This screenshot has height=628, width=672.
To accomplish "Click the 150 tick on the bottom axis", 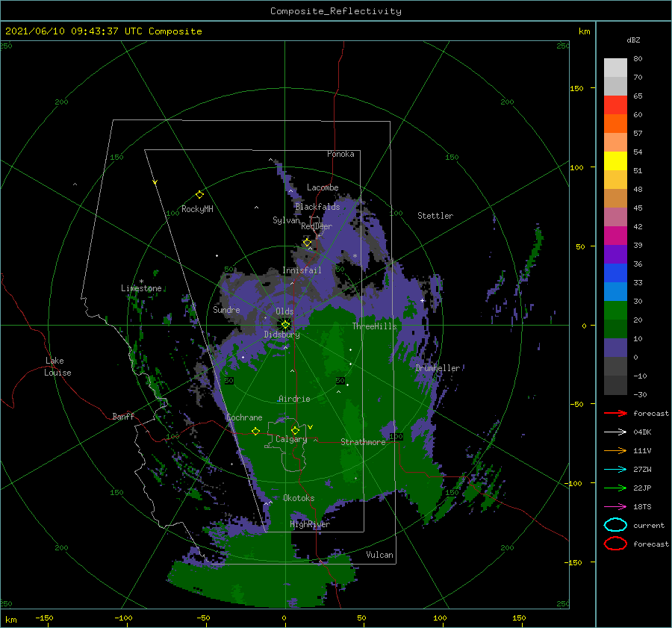I will point(519,618).
